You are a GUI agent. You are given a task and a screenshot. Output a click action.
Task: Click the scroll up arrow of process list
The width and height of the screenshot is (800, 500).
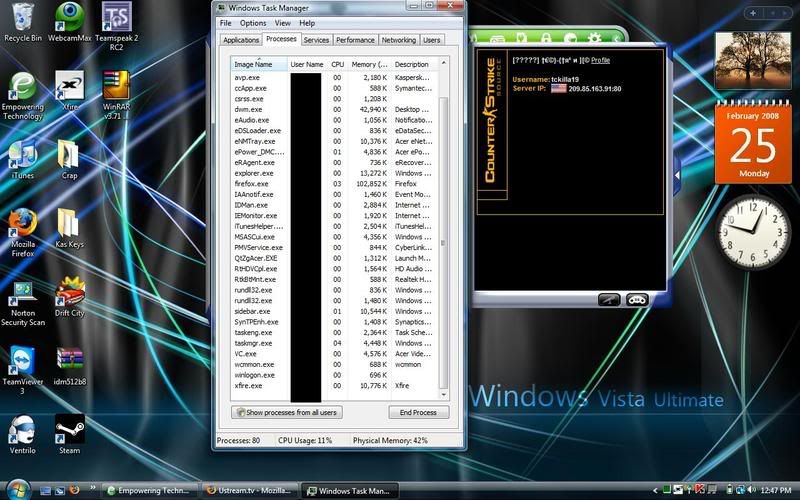tap(443, 63)
